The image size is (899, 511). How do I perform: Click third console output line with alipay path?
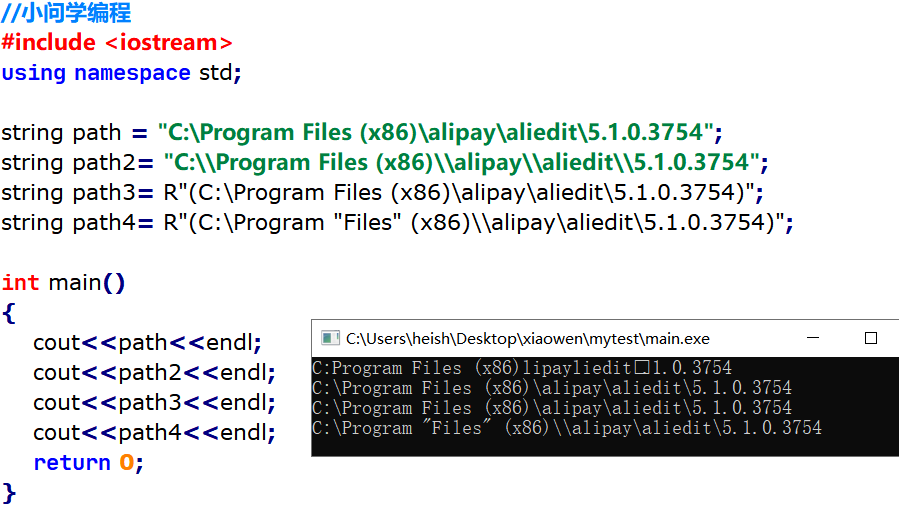click(552, 408)
